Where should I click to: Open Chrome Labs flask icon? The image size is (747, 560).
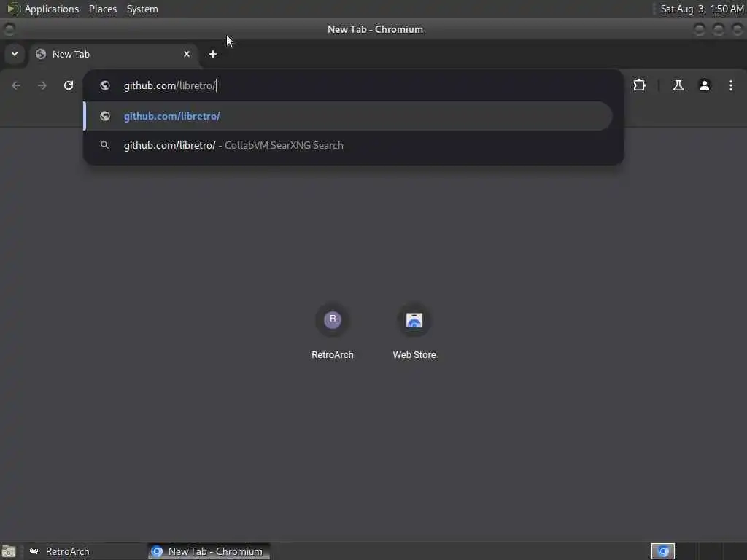[678, 85]
